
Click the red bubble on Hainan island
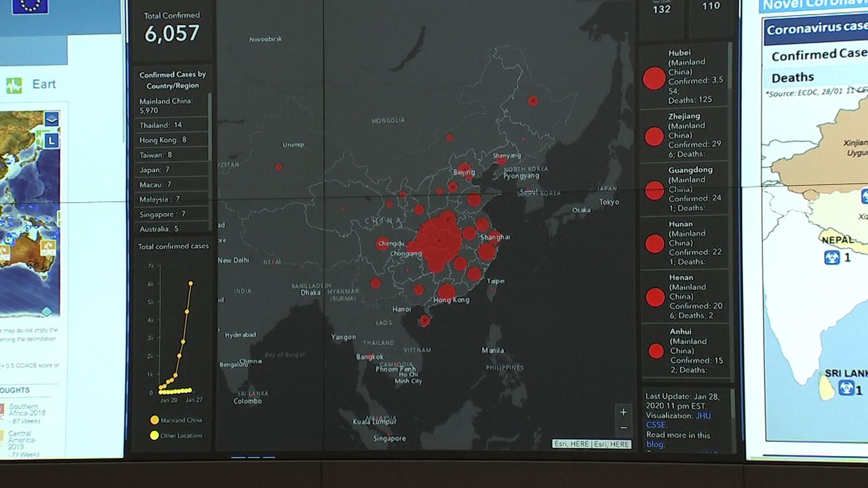(x=424, y=321)
